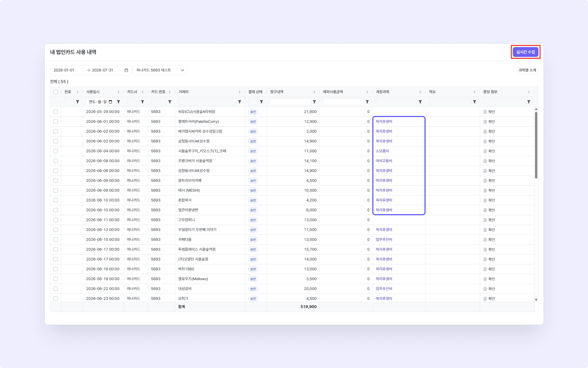The height and width of the screenshot is (368, 588).
Task: Open 소모품비 account link for 서울숲쭈구미 row
Action: (382, 151)
